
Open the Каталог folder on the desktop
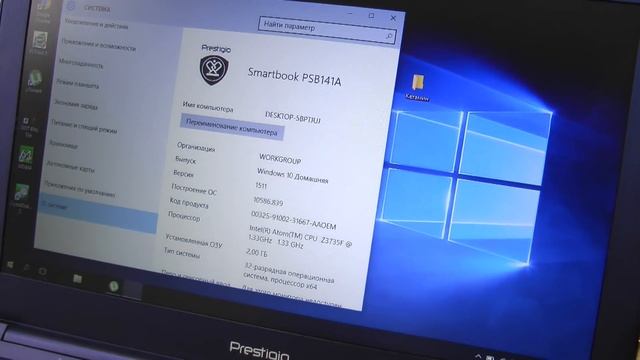pos(418,87)
